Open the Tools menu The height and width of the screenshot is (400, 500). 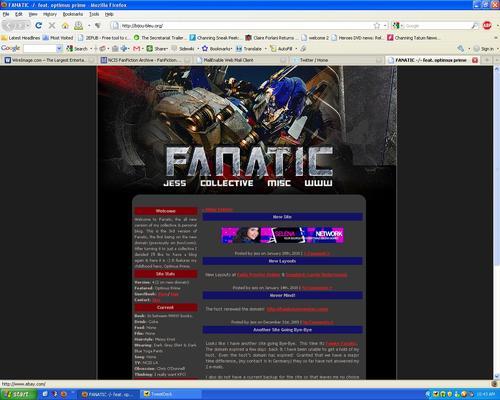tap(94, 14)
